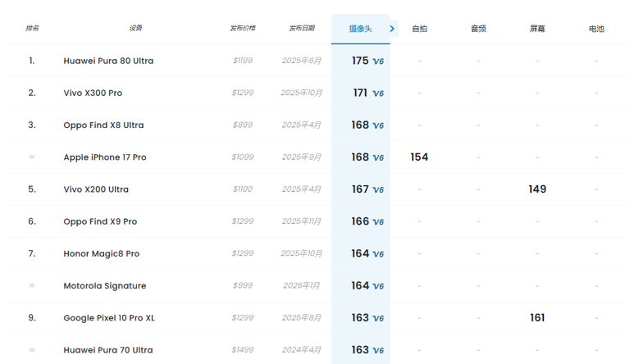Click the V6 badge for Oppo Find X8 Ultra
This screenshot has height=364, width=630.
[378, 125]
